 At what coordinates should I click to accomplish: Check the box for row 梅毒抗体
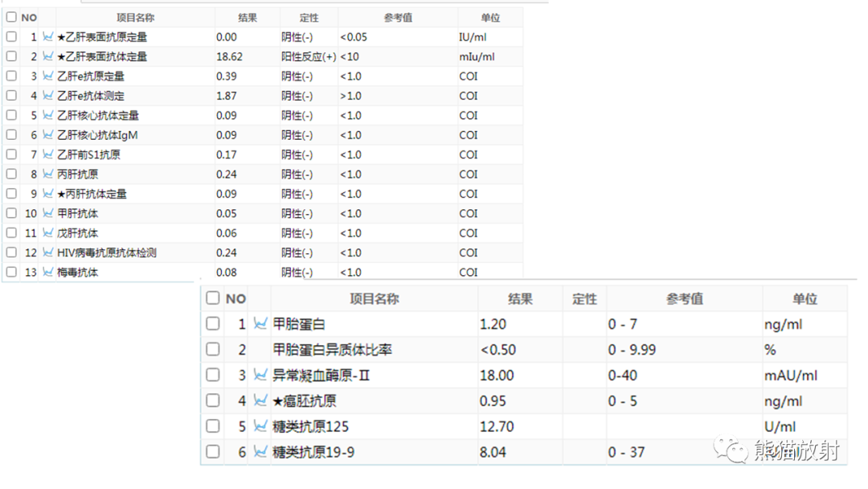(11, 272)
